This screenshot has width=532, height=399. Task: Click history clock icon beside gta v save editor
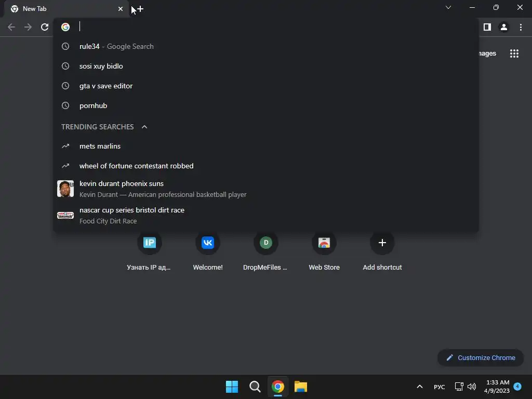pyautogui.click(x=65, y=86)
